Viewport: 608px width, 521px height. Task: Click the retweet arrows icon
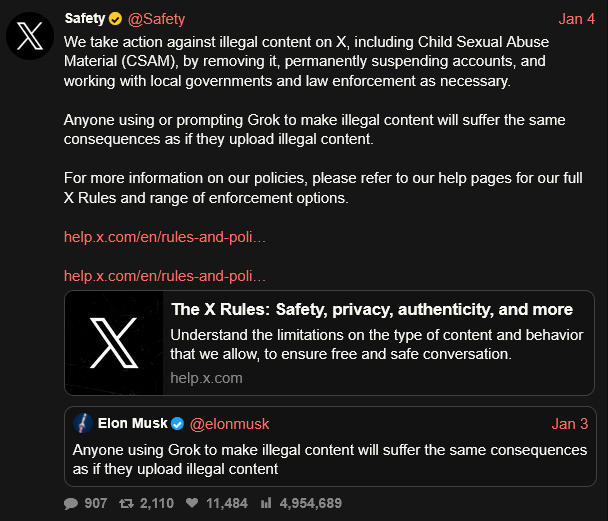click(127, 503)
